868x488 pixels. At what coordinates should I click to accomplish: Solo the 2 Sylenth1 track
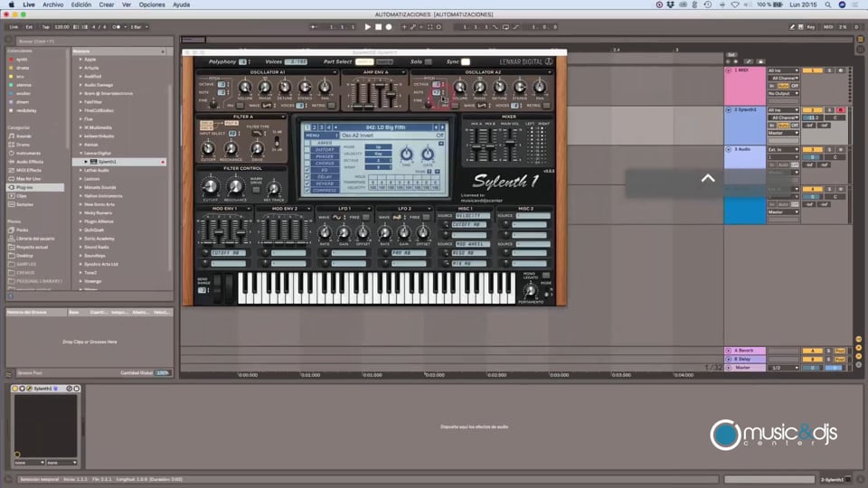[829, 110]
